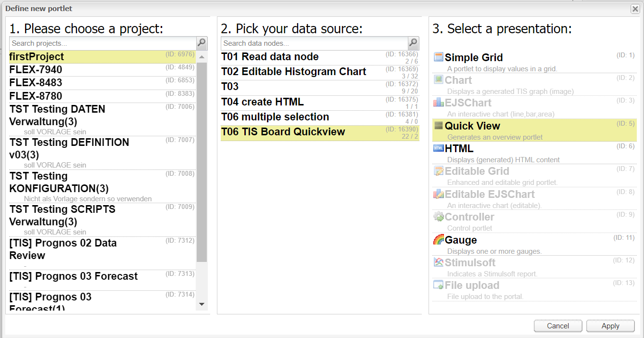Screen dimensions: 644x338
Task: Click the scroll-up arrow in the projects list
Action: 202,57
